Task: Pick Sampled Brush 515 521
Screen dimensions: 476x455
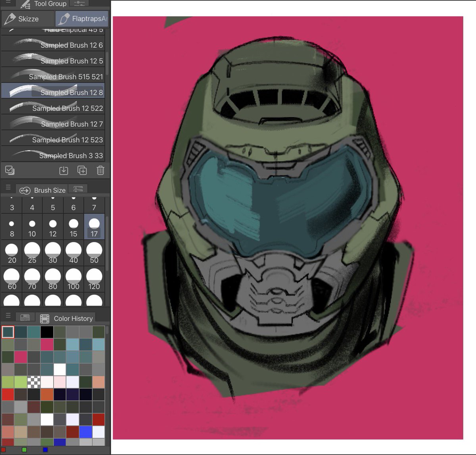Action: point(53,76)
